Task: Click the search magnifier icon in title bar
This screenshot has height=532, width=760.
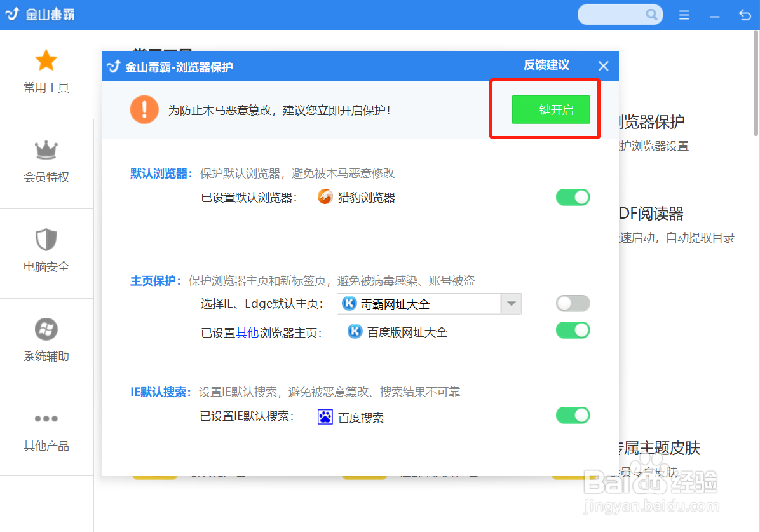Action: (651, 15)
